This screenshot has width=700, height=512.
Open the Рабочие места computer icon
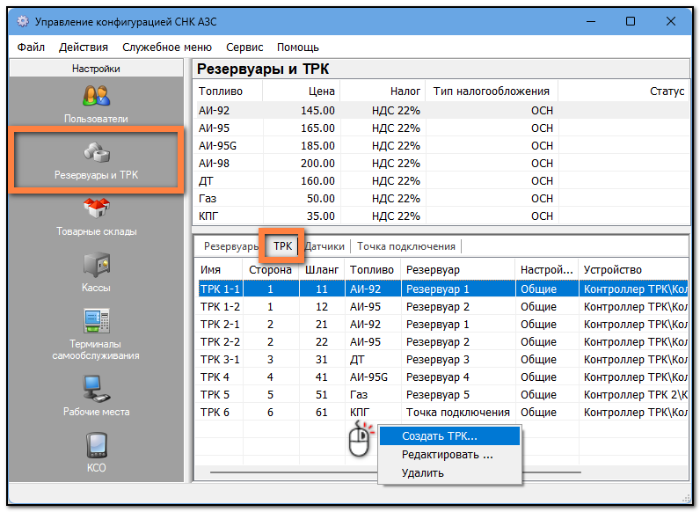pos(96,388)
